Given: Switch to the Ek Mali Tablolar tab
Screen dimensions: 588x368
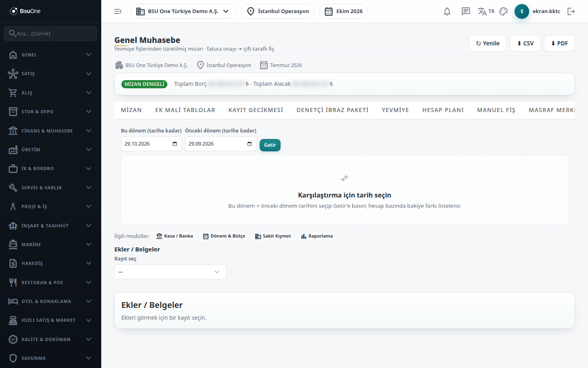Looking at the screenshot, I should [x=185, y=110].
